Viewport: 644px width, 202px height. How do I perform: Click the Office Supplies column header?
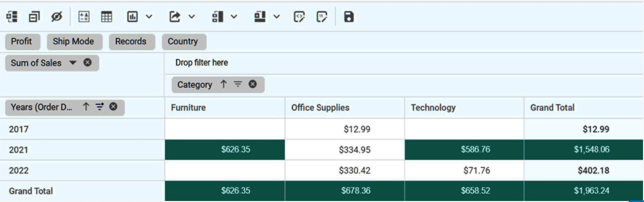point(345,108)
